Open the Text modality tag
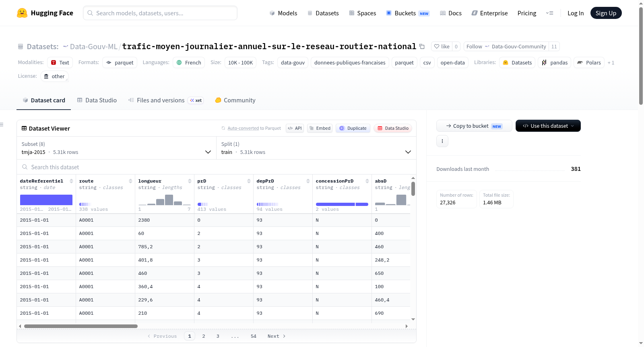This screenshot has width=644, height=347. [60, 62]
